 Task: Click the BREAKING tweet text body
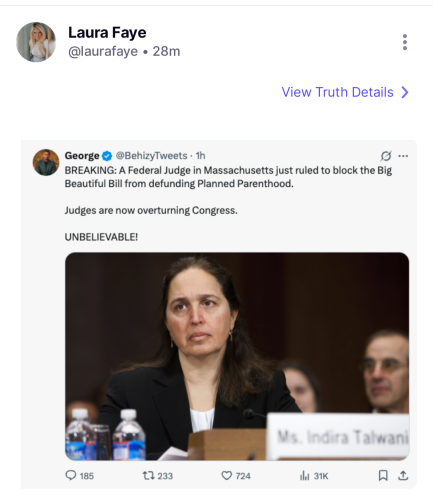(228, 204)
